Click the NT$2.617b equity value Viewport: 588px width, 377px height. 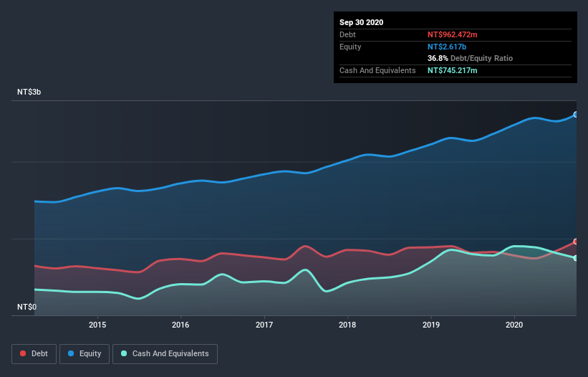coord(447,47)
